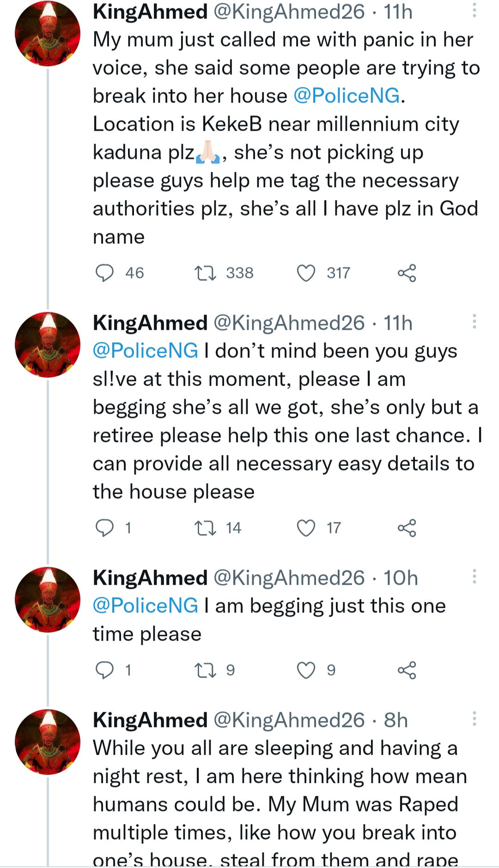Image resolution: width=499 pixels, height=868 pixels.
Task: Open KingAhmed profile name on 8h tweet
Action: [x=150, y=720]
